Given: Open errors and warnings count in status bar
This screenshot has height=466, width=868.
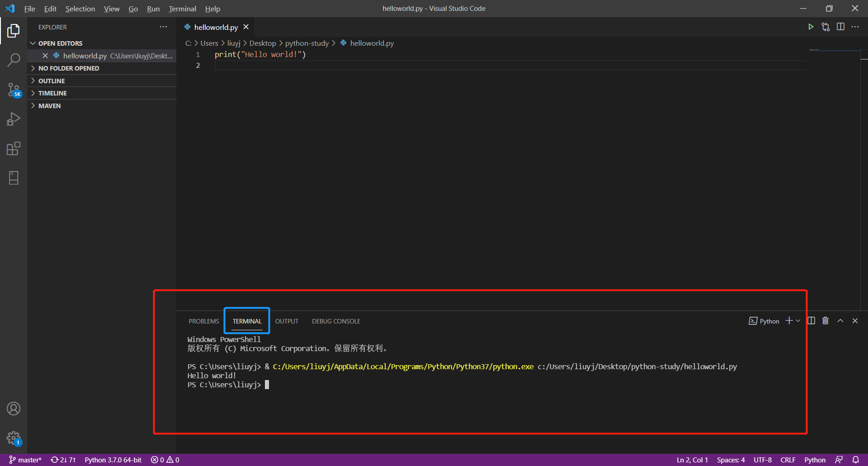Looking at the screenshot, I should click(x=165, y=460).
